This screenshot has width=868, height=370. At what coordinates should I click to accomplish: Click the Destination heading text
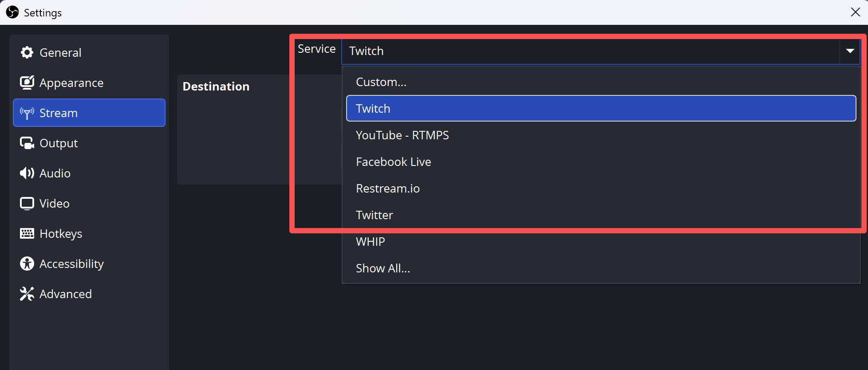tap(216, 87)
